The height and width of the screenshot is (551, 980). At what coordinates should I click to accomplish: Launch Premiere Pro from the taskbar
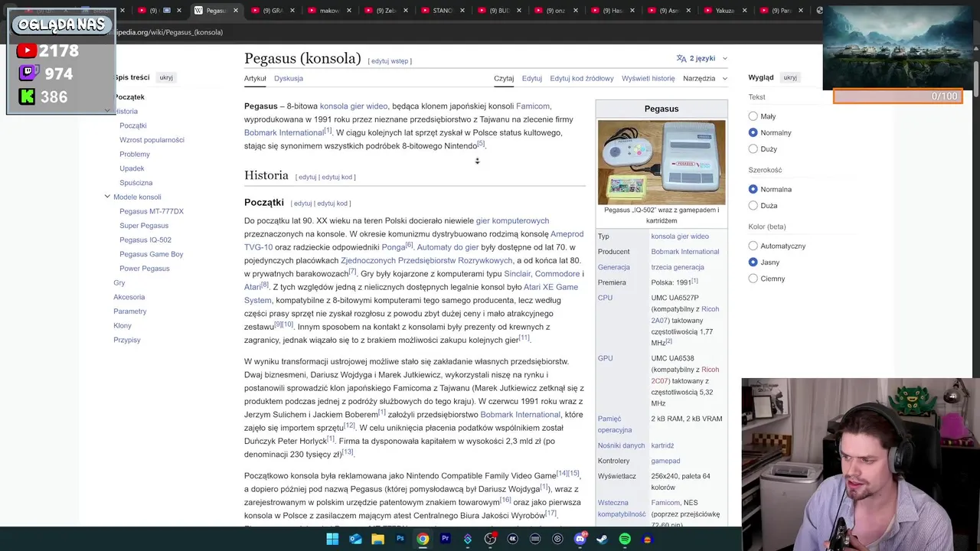(445, 539)
